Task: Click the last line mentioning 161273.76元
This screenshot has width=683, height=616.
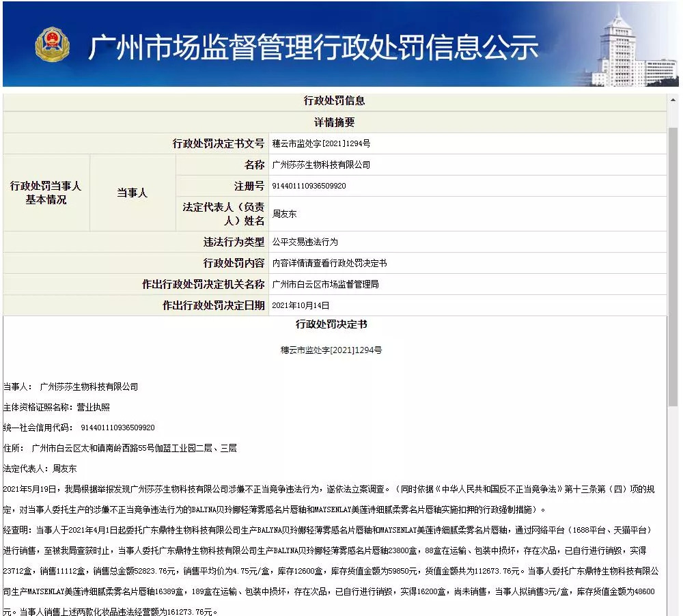Action: coord(110,612)
